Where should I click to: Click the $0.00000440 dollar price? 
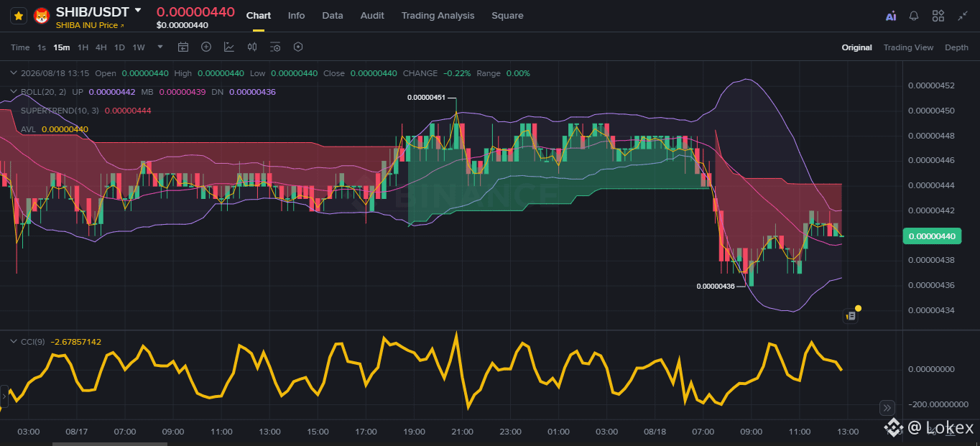[182, 25]
